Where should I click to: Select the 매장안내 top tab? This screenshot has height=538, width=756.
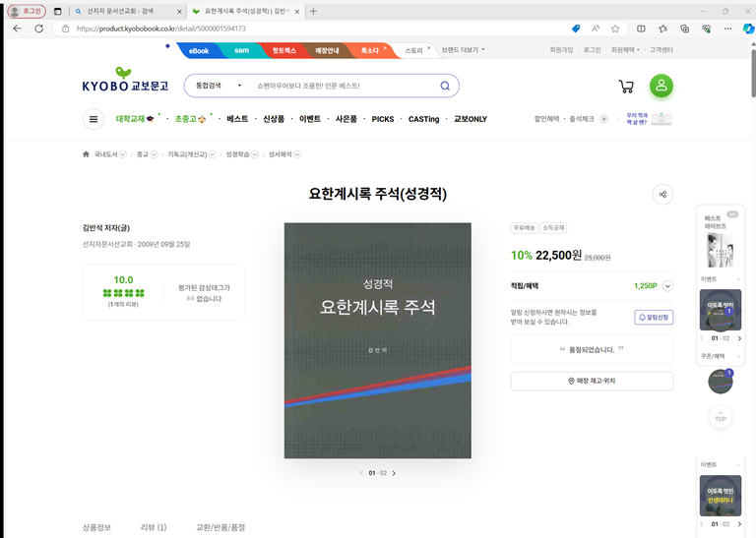(x=327, y=50)
